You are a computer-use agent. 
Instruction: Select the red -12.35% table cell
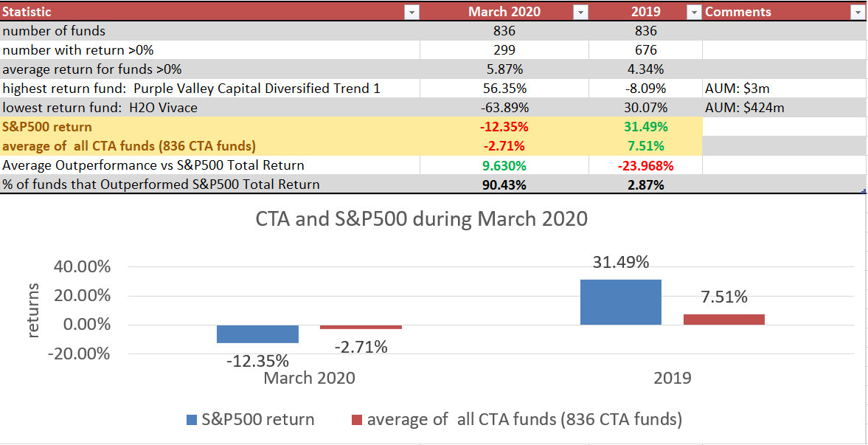tap(504, 127)
